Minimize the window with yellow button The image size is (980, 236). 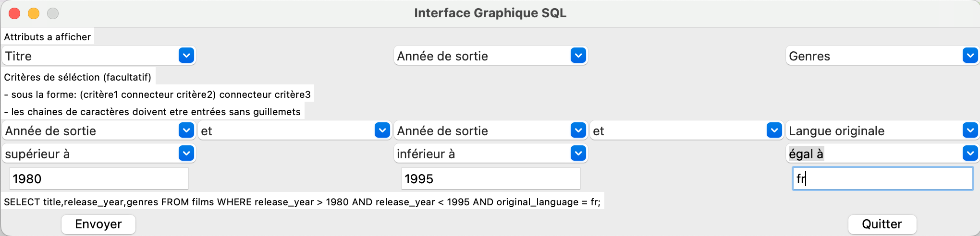pyautogui.click(x=34, y=13)
